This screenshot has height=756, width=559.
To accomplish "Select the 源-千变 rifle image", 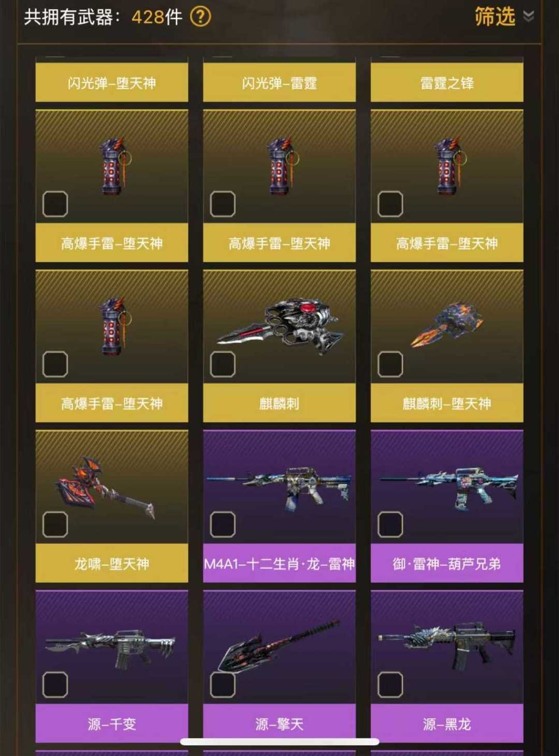I will point(112,649).
